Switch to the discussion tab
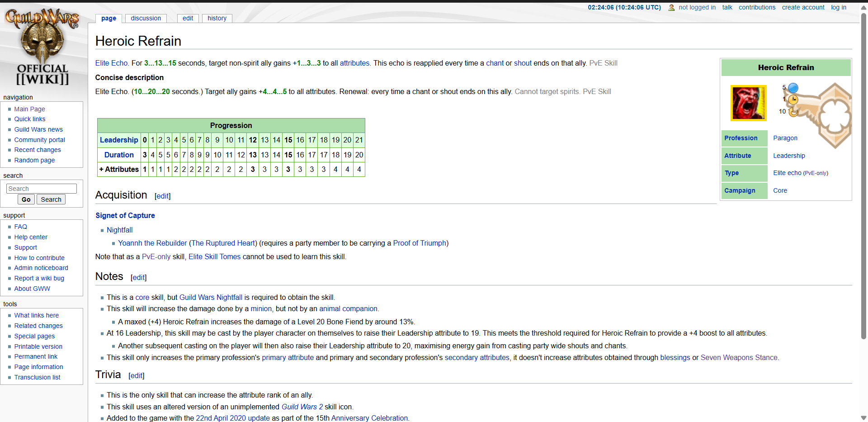 pos(146,18)
